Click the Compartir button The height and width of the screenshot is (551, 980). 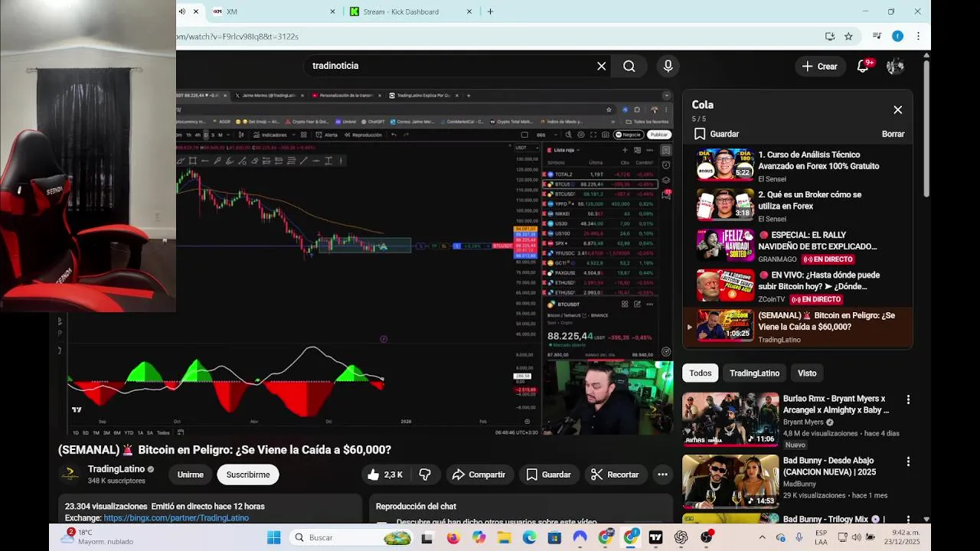click(x=479, y=474)
